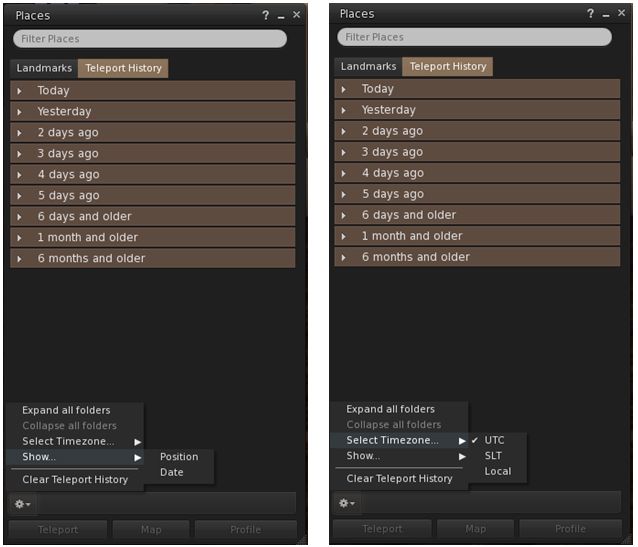This screenshot has height=547, width=638.
Task: Open the gear menu in left Places panel
Action: click(x=22, y=505)
